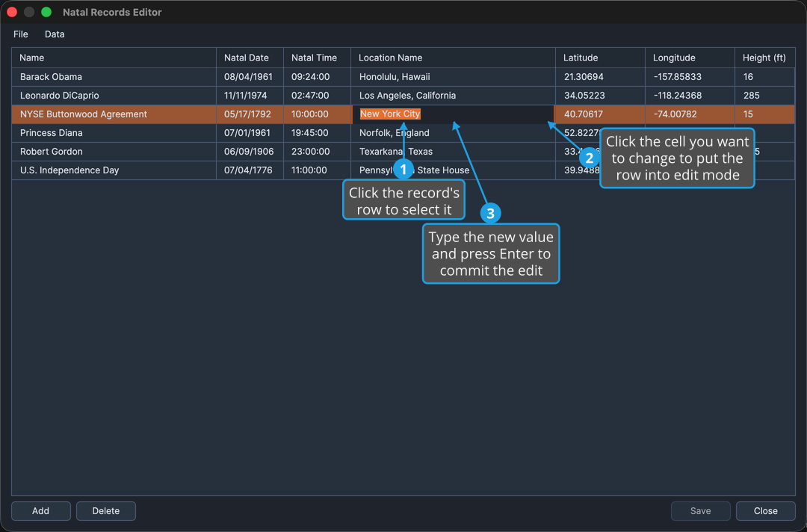Click latitude value 34.05223
Screen dimensions: 807x532
point(600,96)
